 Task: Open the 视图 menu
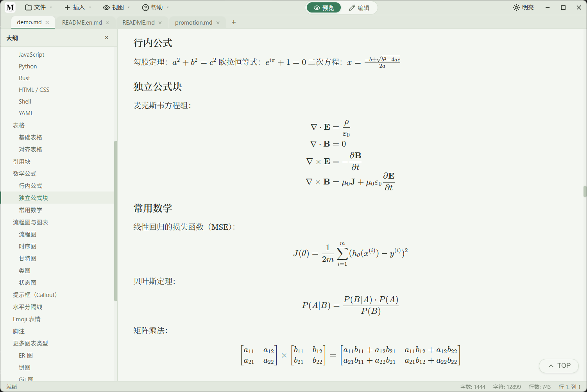116,7
